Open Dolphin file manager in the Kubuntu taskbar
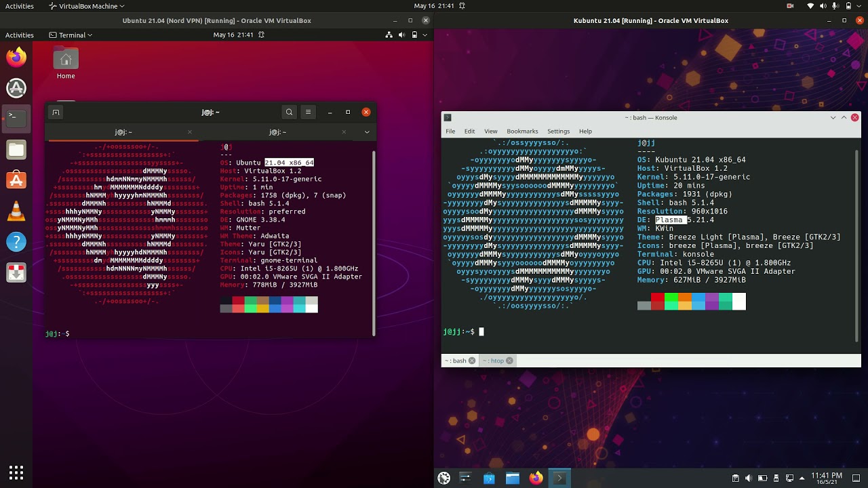 click(x=513, y=478)
